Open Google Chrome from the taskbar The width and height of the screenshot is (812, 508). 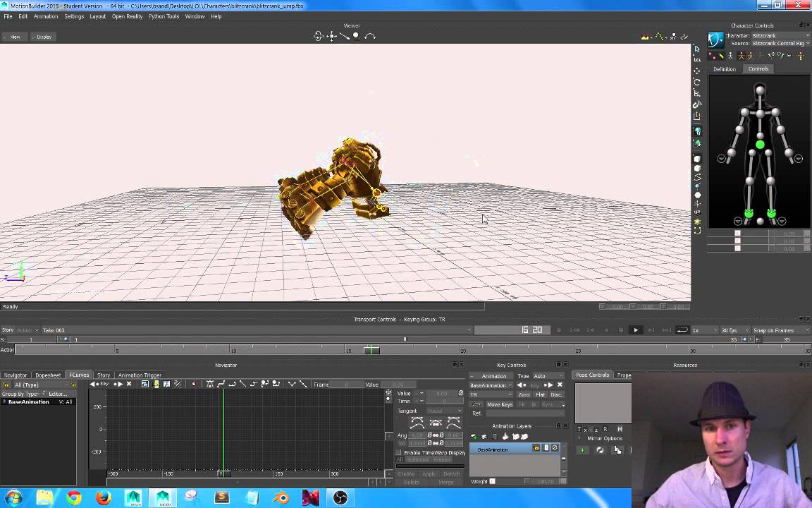coord(74,497)
